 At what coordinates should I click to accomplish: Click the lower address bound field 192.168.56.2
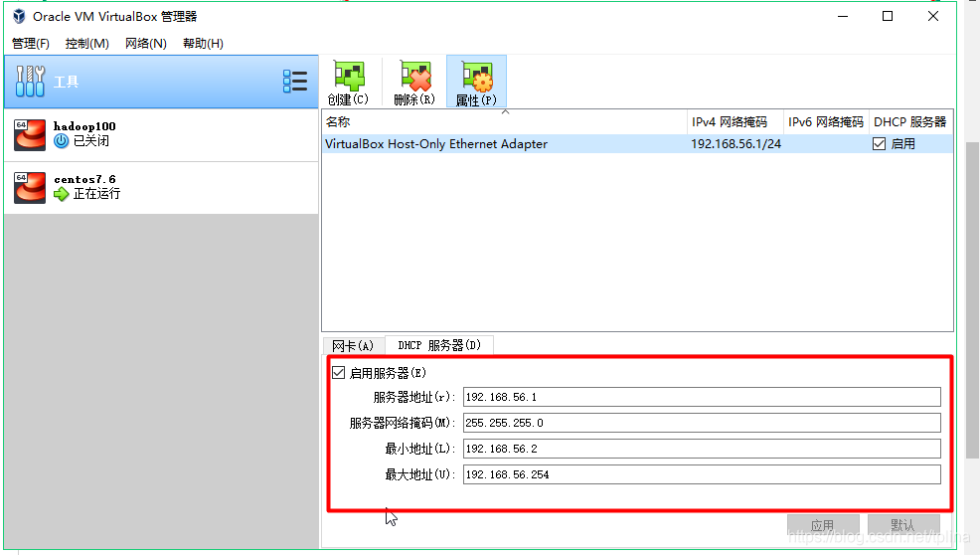click(x=702, y=449)
